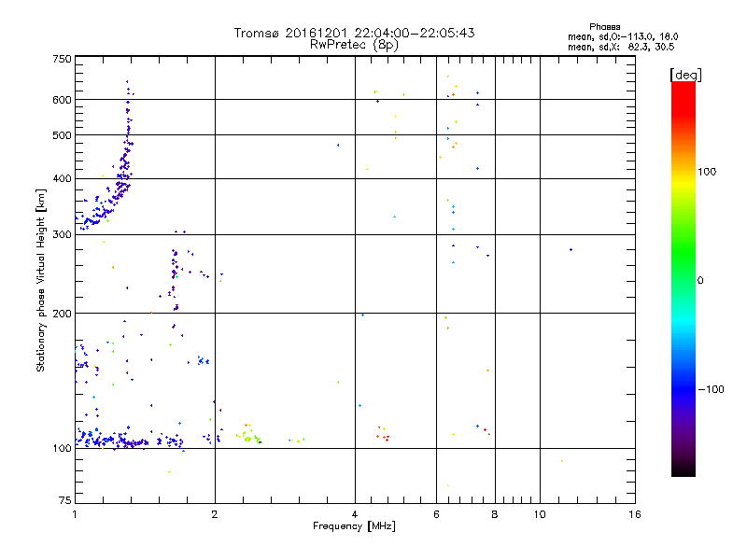Click the plot title 'Tromsø 20161201 22:04:00-22:05:43'
The height and width of the screenshot is (560, 747).
(354, 33)
